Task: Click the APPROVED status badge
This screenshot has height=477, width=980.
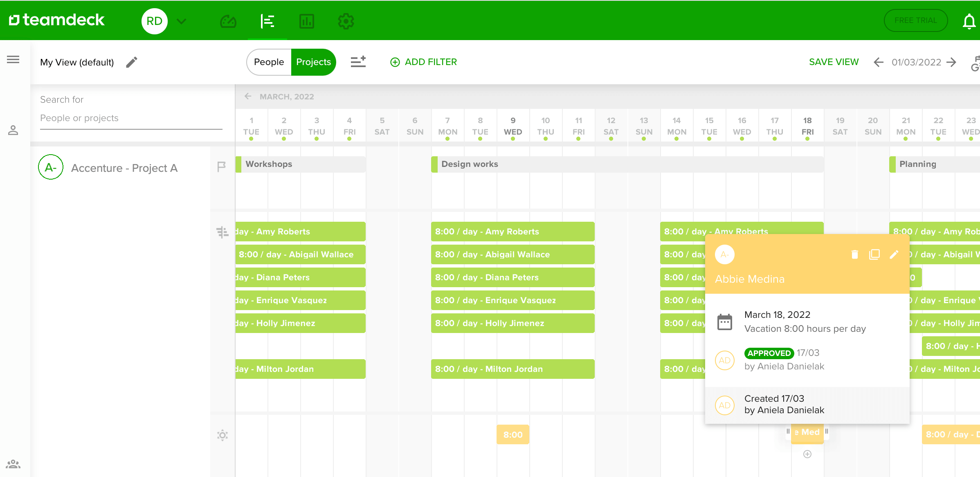Action: point(769,353)
